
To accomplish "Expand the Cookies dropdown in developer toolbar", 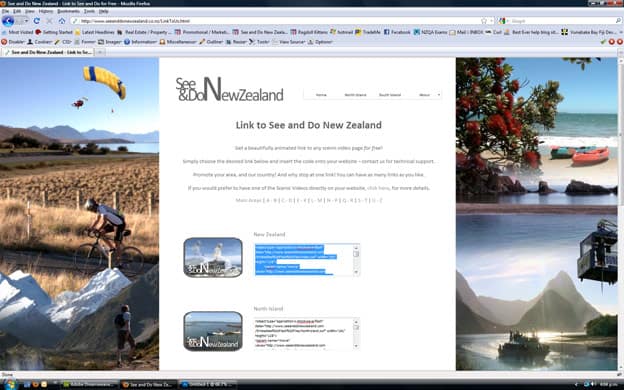I will (x=40, y=42).
